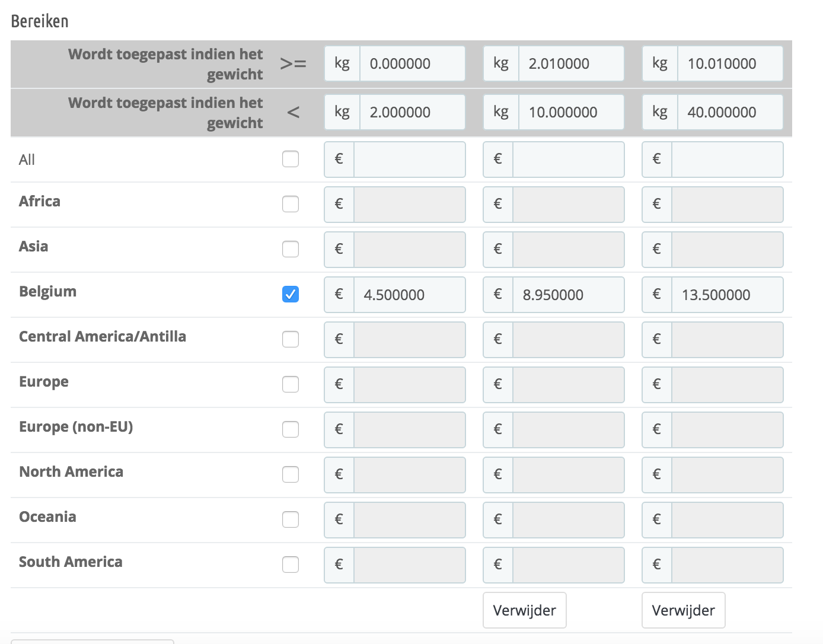
Task: Toggle the South America checkbox
Action: click(291, 565)
